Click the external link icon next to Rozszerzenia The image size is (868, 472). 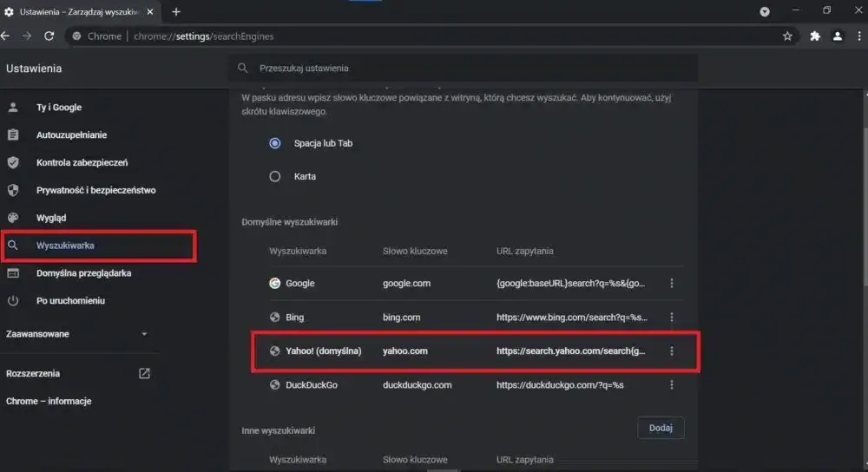[144, 373]
